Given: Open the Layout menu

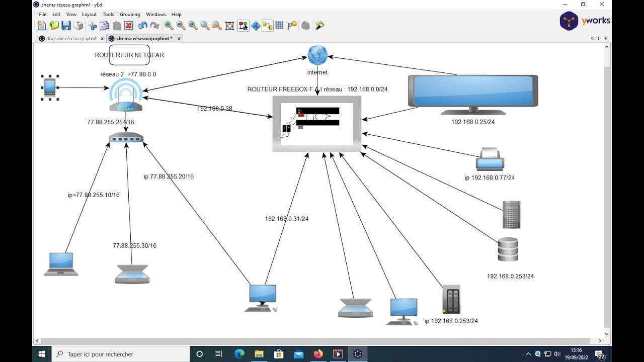Looking at the screenshot, I should [x=90, y=15].
